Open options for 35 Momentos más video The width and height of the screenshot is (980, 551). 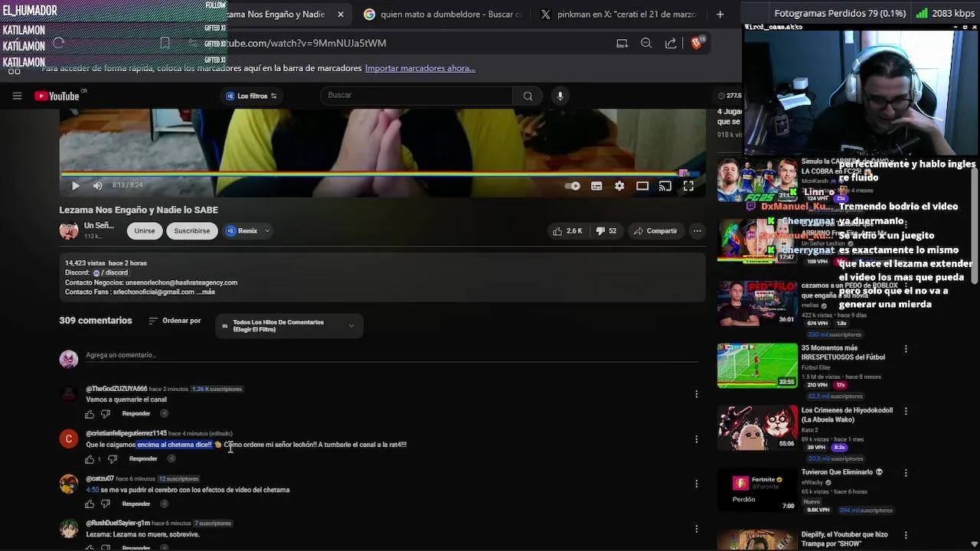click(906, 349)
